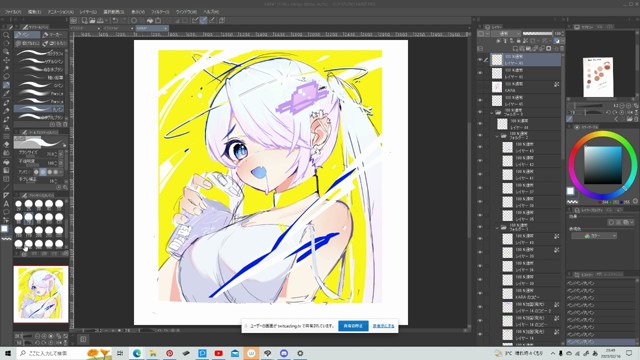Hide the top selected layer via eye icon
This screenshot has width=640, height=360.
(480, 60)
